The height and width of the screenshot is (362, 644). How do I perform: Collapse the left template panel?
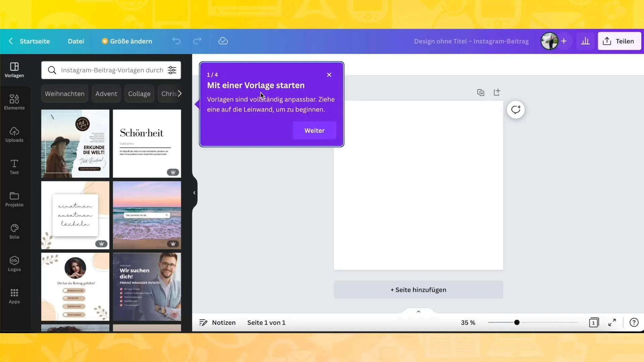(195, 192)
